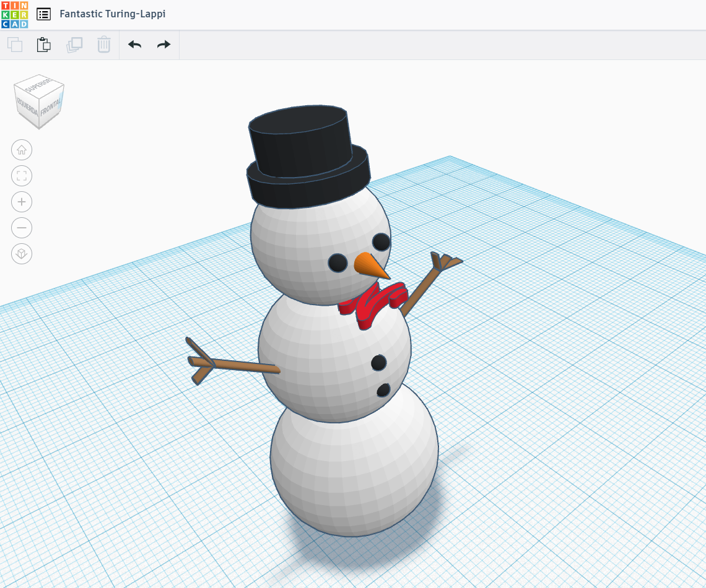Zoom in with the plus button
Image resolution: width=706 pixels, height=588 pixels.
22,202
